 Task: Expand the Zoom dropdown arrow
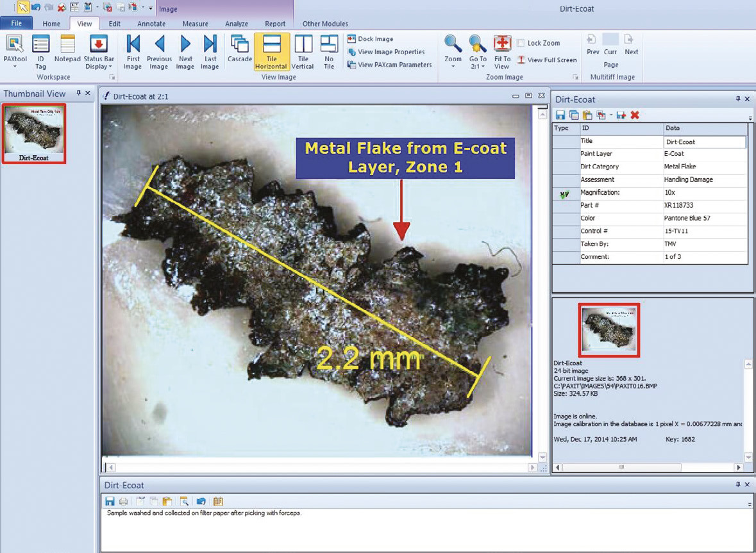(x=453, y=67)
